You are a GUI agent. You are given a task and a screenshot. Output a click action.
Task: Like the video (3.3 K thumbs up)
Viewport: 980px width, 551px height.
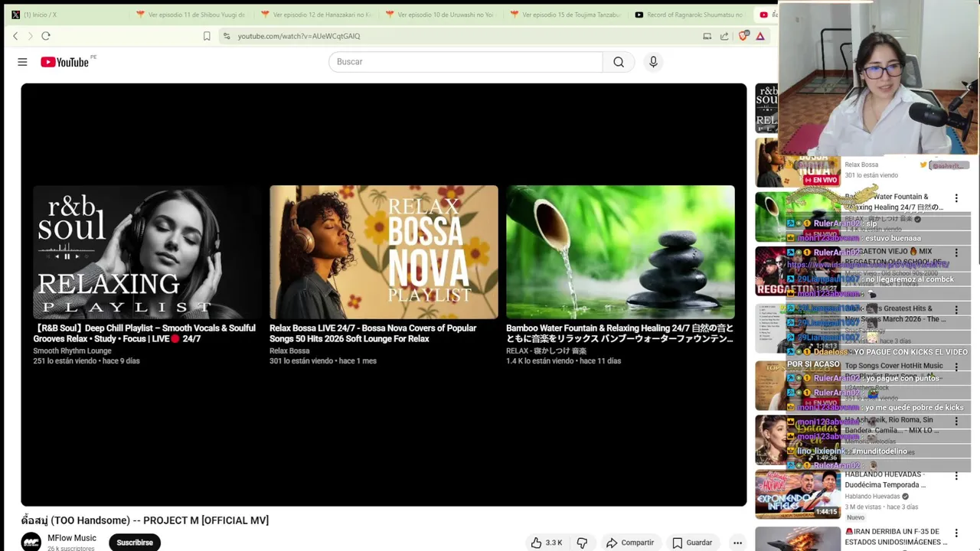click(x=547, y=543)
